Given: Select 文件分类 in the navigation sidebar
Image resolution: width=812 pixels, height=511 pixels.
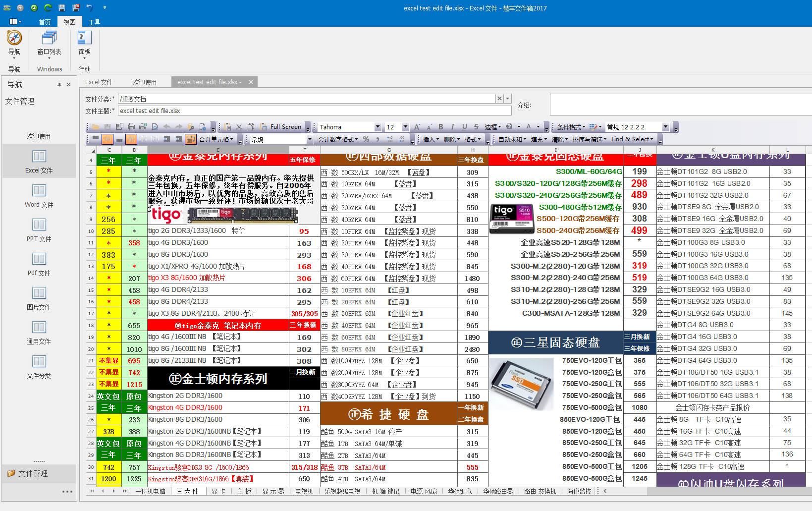Looking at the screenshot, I should tap(39, 367).
